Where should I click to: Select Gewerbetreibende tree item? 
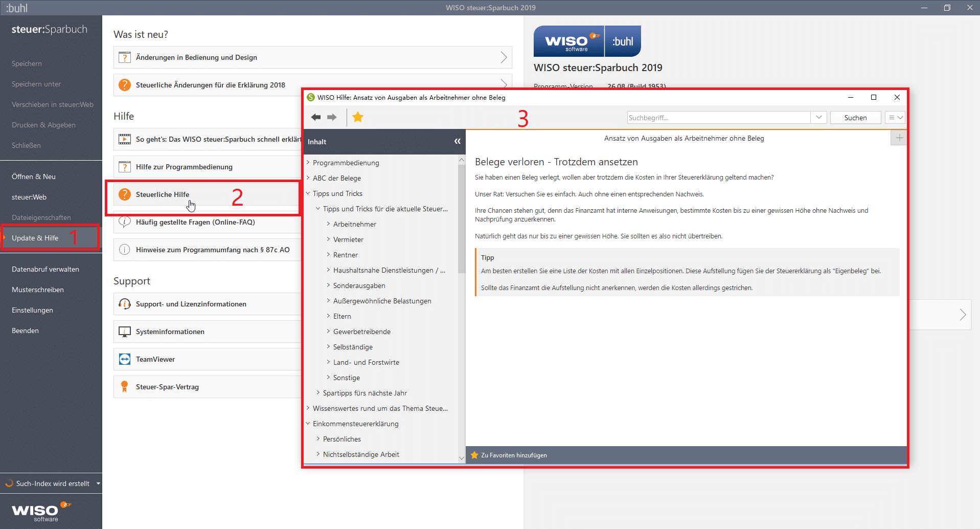tap(362, 332)
